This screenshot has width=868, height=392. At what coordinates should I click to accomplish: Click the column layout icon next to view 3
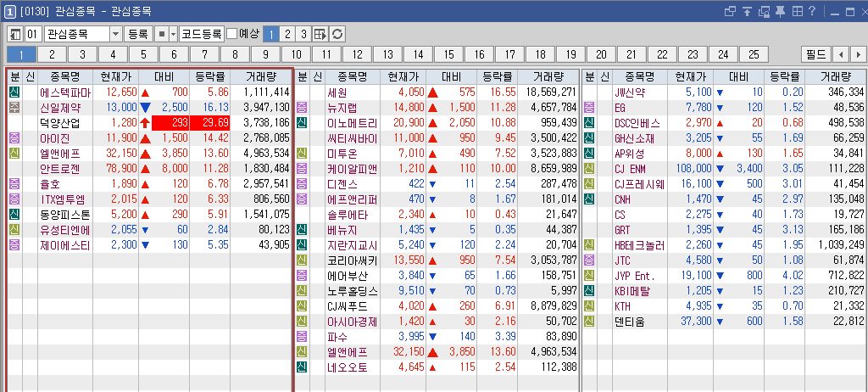point(320,35)
